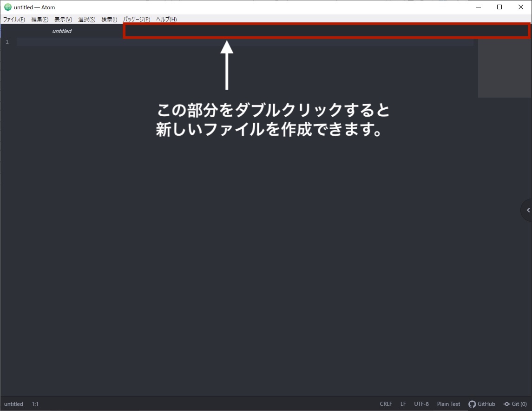Click the Atom logo in the title bar

pyautogui.click(x=7, y=7)
